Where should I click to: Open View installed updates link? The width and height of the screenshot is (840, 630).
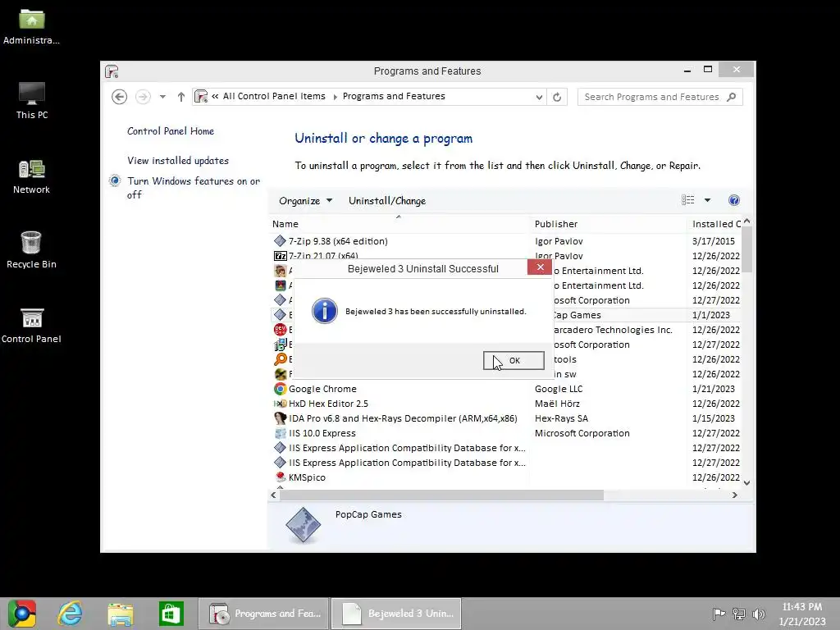click(x=178, y=161)
